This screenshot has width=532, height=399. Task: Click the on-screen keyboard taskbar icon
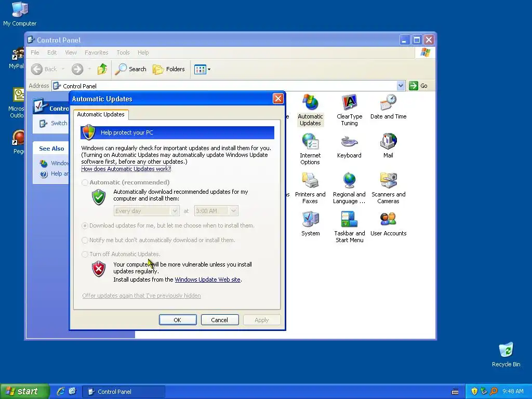(455, 392)
